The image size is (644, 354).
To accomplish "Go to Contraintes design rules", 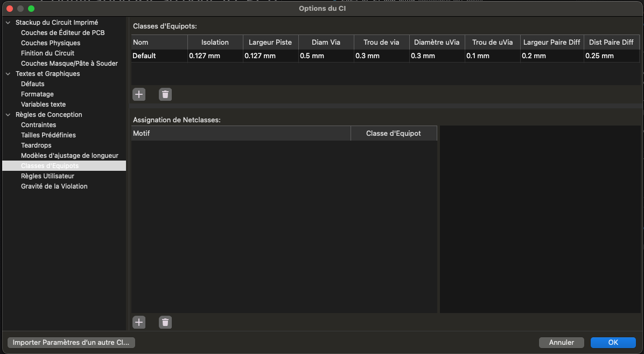I will [x=39, y=124].
